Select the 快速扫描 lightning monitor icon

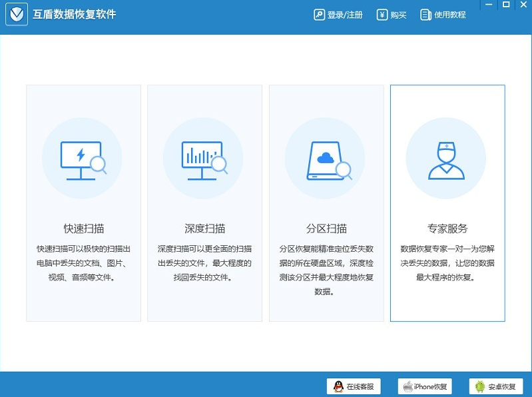pyautogui.click(x=82, y=159)
